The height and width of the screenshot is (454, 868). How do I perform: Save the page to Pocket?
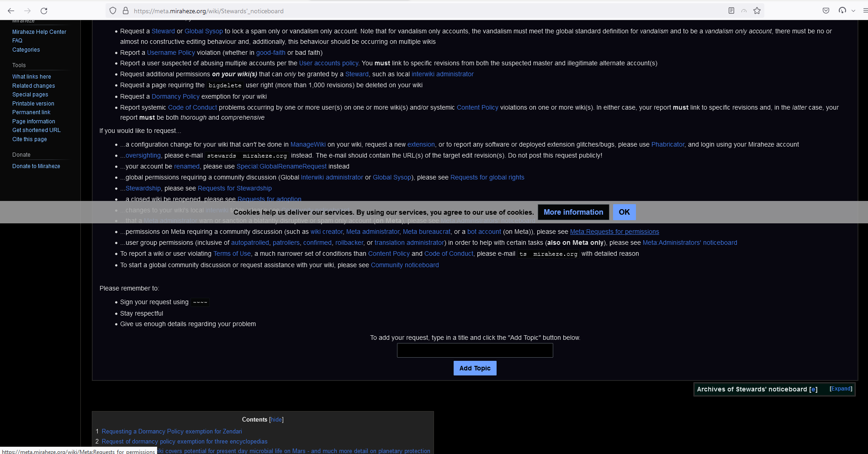(826, 11)
